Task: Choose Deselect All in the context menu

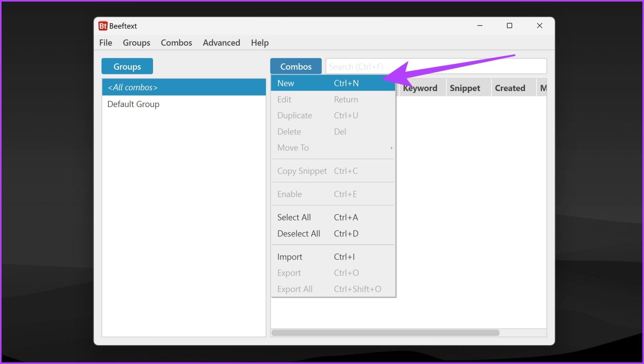Action: tap(299, 233)
